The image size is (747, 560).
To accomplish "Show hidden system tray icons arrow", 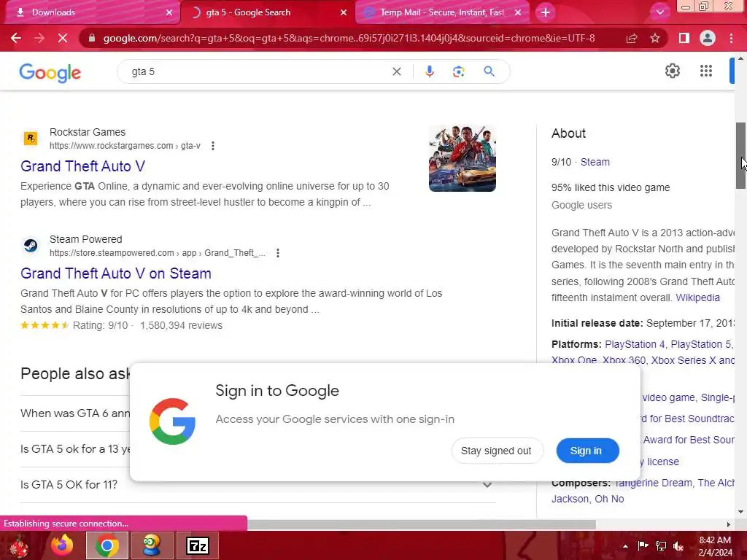I will pyautogui.click(x=625, y=546).
